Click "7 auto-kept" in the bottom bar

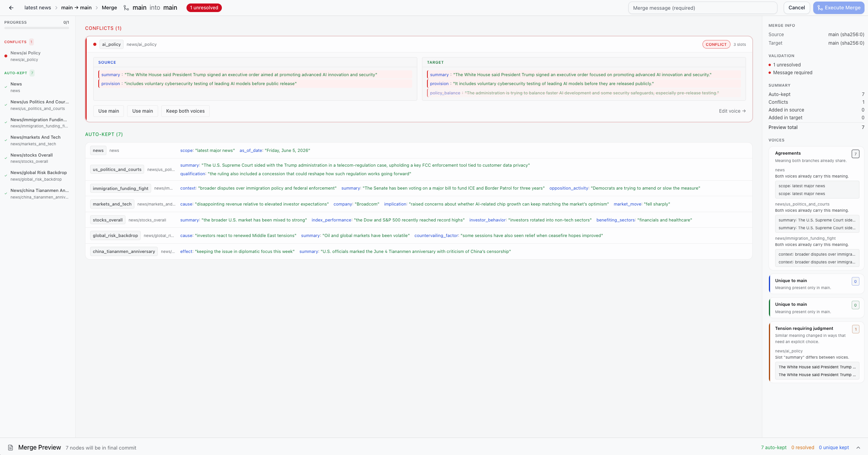point(774,448)
